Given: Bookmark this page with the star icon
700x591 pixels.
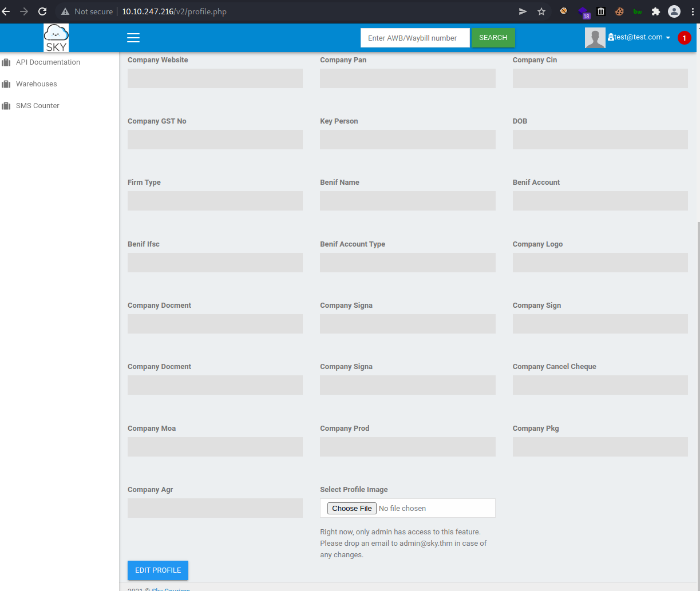Looking at the screenshot, I should pyautogui.click(x=541, y=11).
